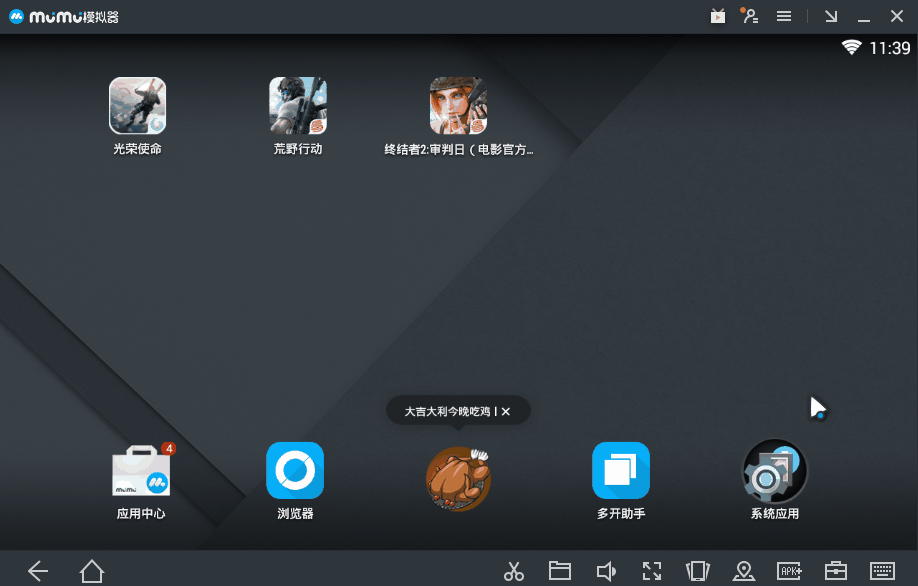
Task: Open 多开助手 multi-instance helper
Action: pos(621,471)
